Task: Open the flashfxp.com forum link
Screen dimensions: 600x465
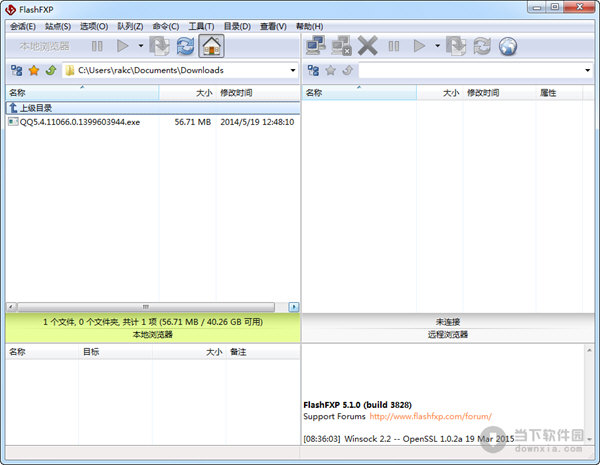Action: 430,416
